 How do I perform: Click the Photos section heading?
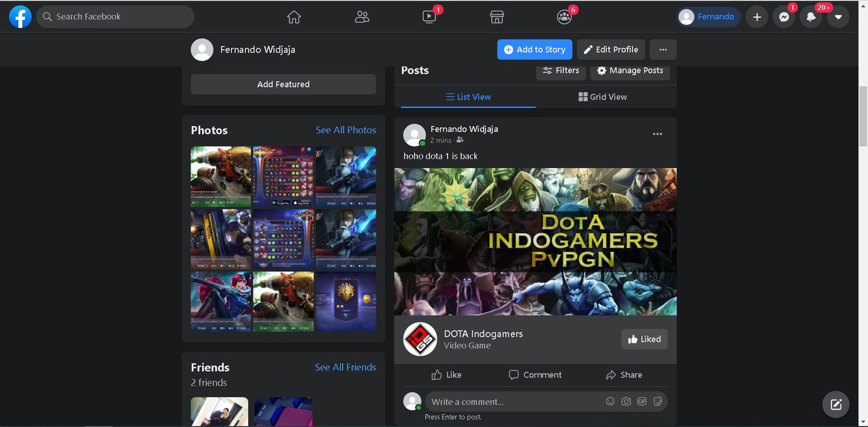click(210, 130)
